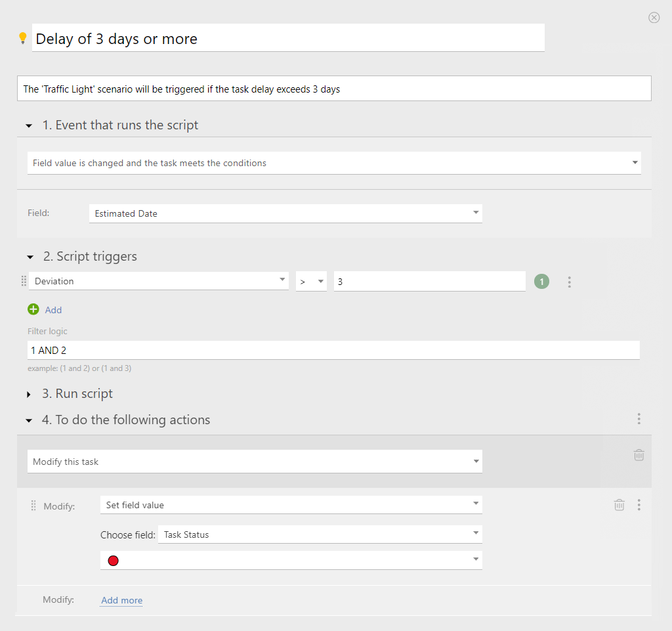
Task: Open the 'Set field value' dropdown
Action: (x=291, y=505)
